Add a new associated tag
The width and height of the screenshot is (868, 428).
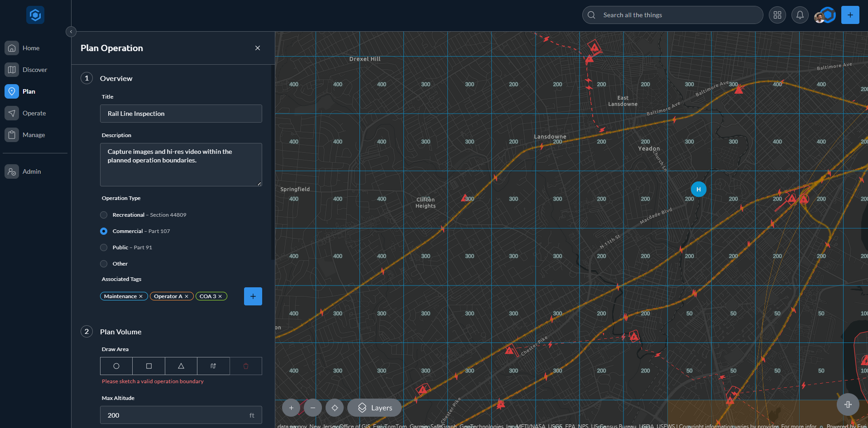[x=253, y=296]
